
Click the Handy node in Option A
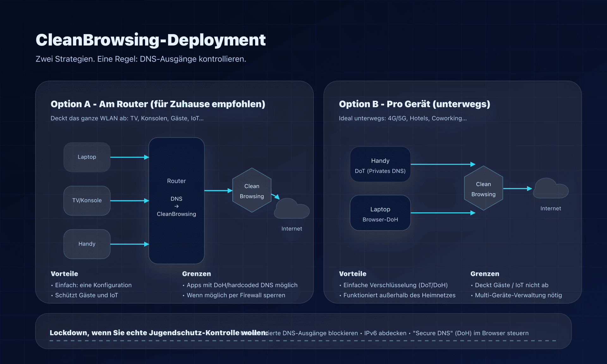point(87,244)
